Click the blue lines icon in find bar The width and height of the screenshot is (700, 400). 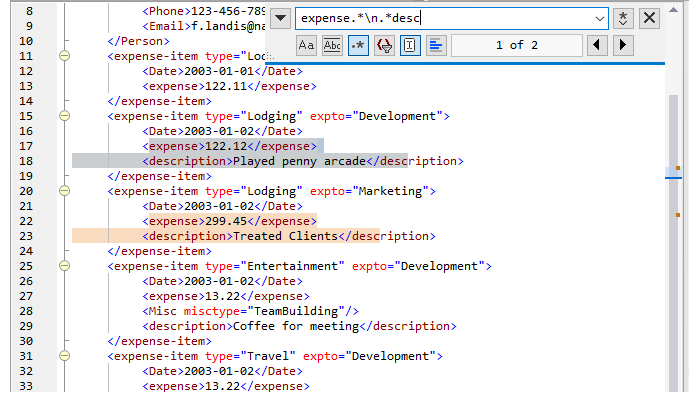click(436, 45)
